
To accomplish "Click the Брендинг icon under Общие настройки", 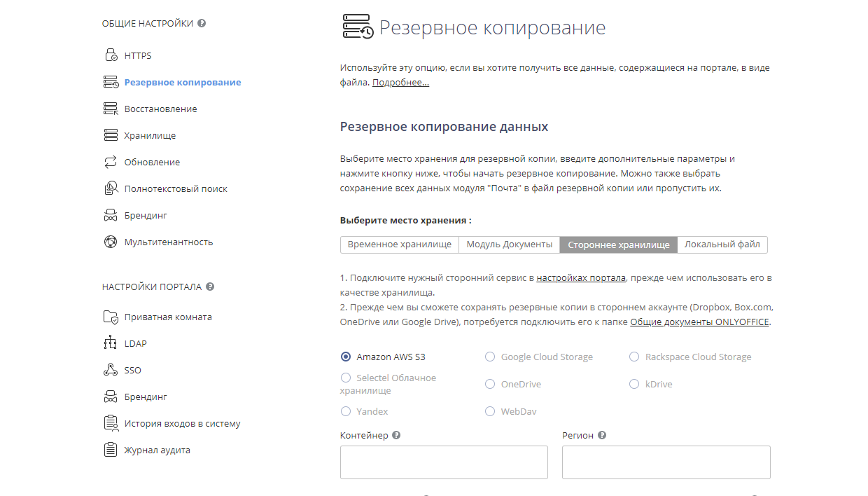I will coord(111,215).
